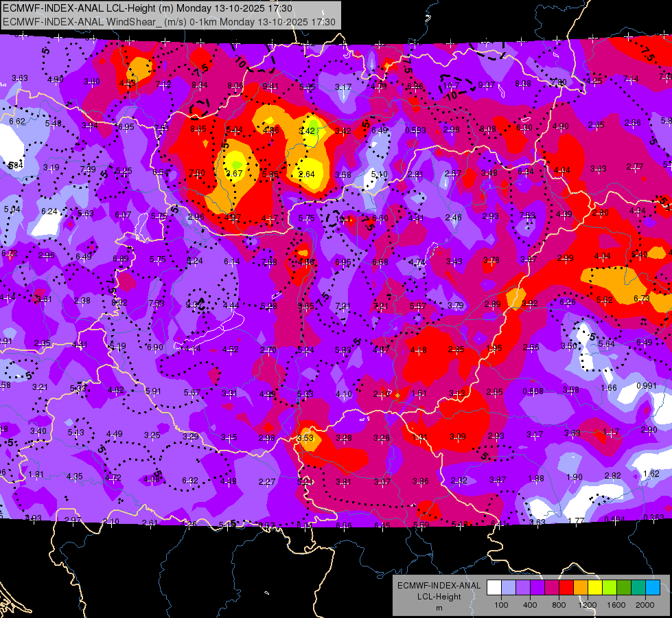The width and height of the screenshot is (672, 618).
Task: Click the grid value 2.27
Action: [266, 482]
